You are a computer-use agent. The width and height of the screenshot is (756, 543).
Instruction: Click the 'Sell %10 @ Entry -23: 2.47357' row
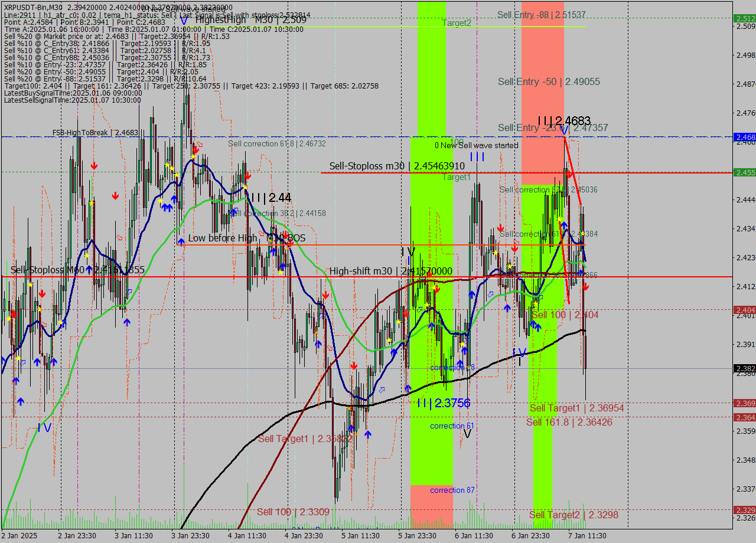[105, 65]
